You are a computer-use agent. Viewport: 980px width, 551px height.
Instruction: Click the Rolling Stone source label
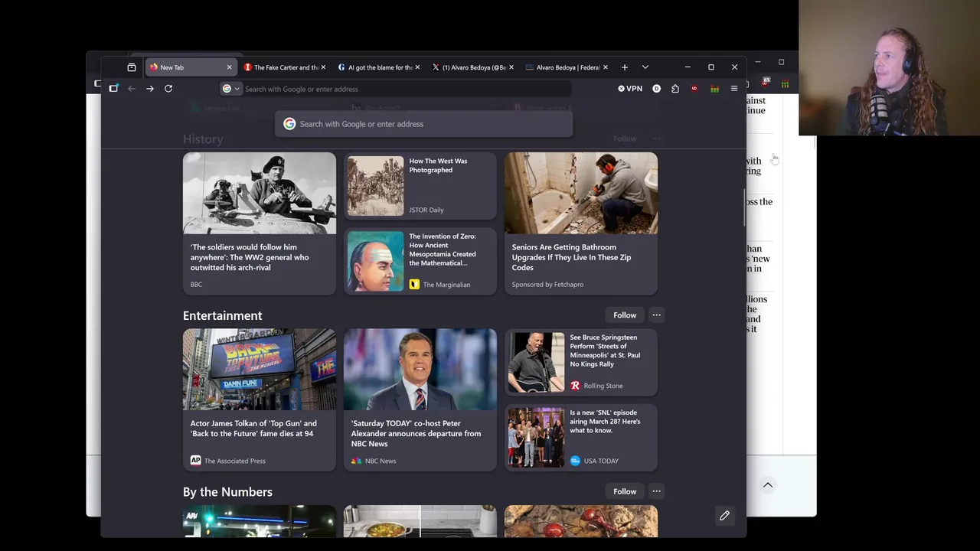coord(603,386)
